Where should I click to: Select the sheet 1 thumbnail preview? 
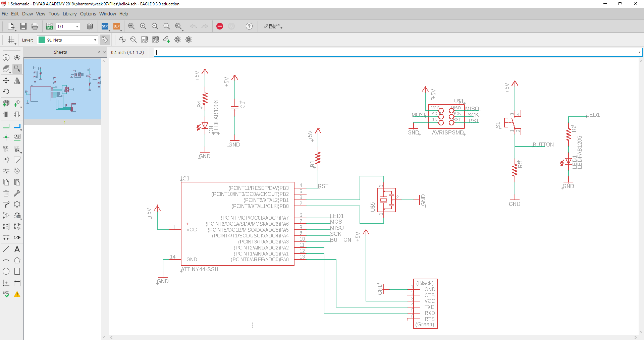[x=62, y=89]
